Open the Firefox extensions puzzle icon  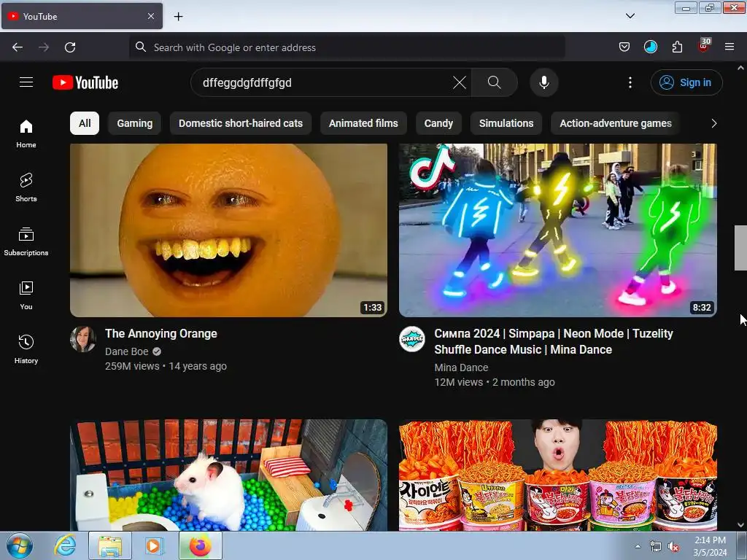pos(677,47)
